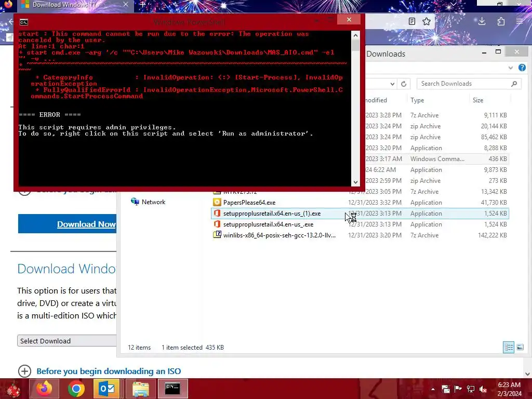Open address bar history dropdown in Explorer
Image resolution: width=532 pixels, height=399 pixels.
(x=392, y=84)
